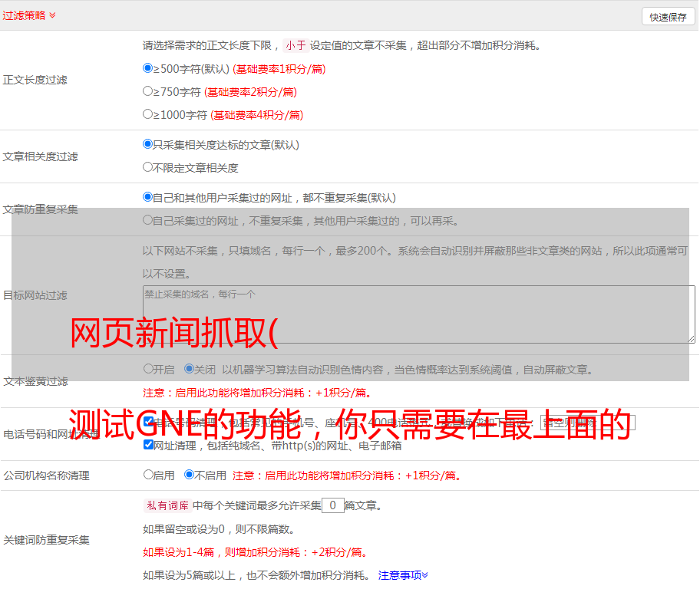Select 自己和其他用户采集过的网址 default option
Image resolution: width=700 pixels, height=589 pixels.
tap(147, 197)
